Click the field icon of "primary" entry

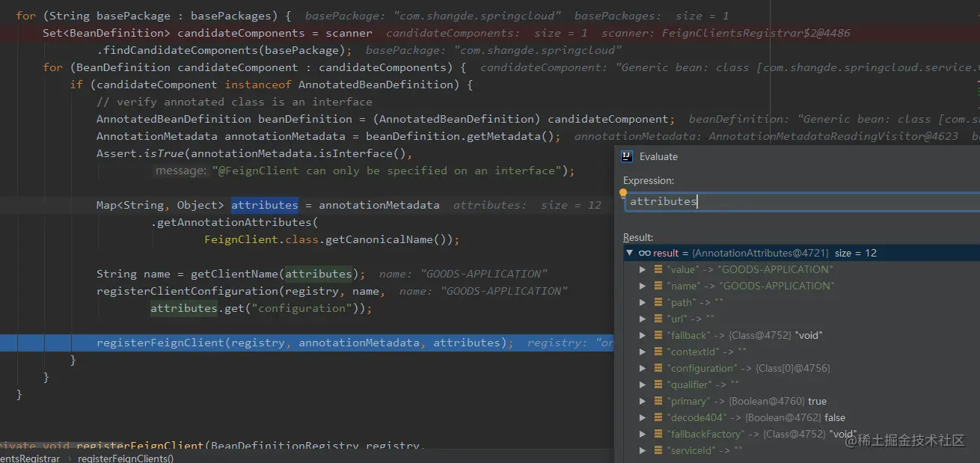coord(658,401)
